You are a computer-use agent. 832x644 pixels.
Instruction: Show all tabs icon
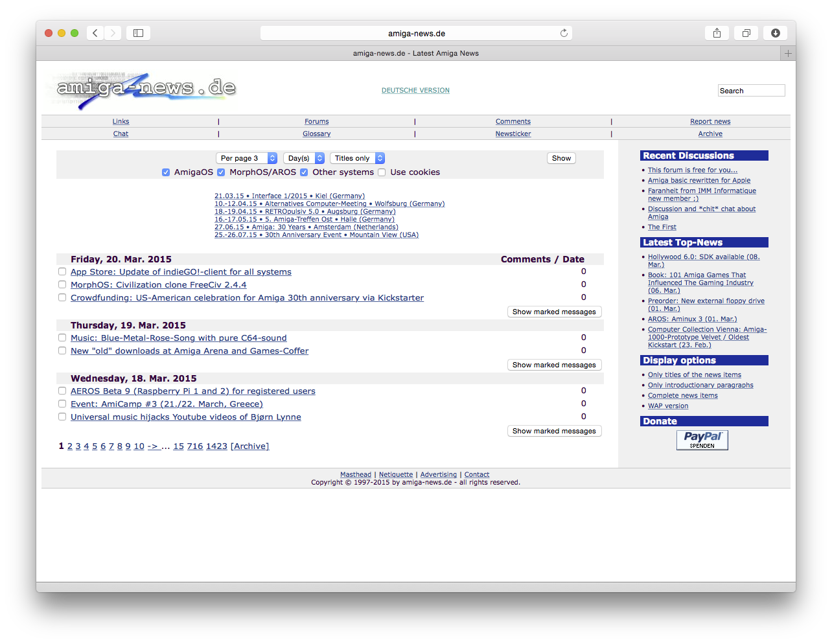(746, 33)
